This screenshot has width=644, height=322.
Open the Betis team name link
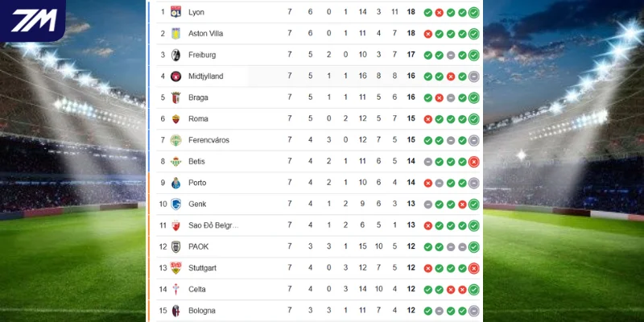(x=196, y=162)
